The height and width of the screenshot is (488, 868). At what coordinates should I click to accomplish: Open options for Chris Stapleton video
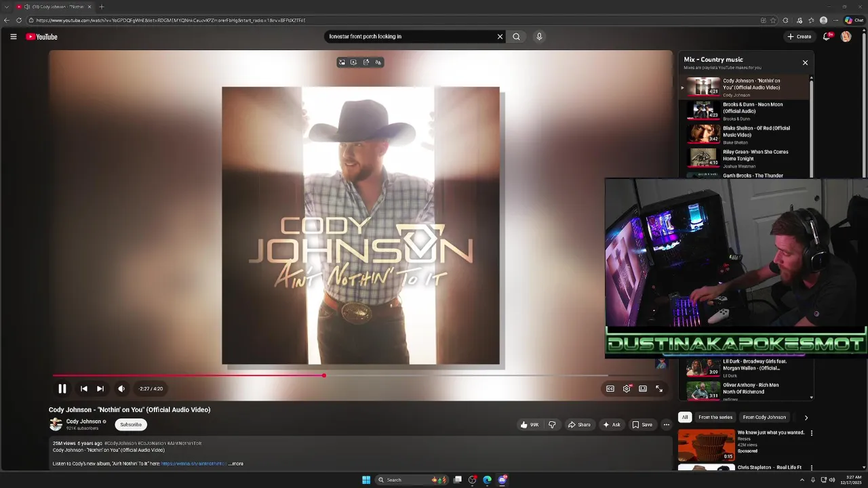click(x=811, y=468)
